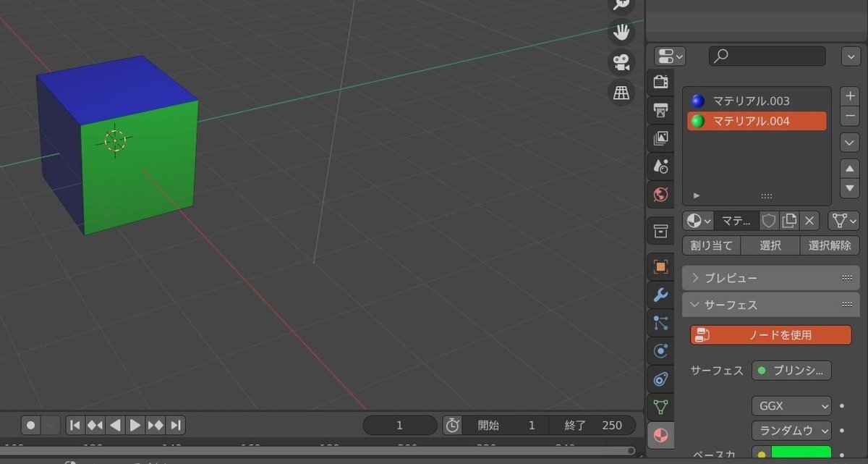
Task: Expand the プレビュー panel
Action: pos(770,278)
